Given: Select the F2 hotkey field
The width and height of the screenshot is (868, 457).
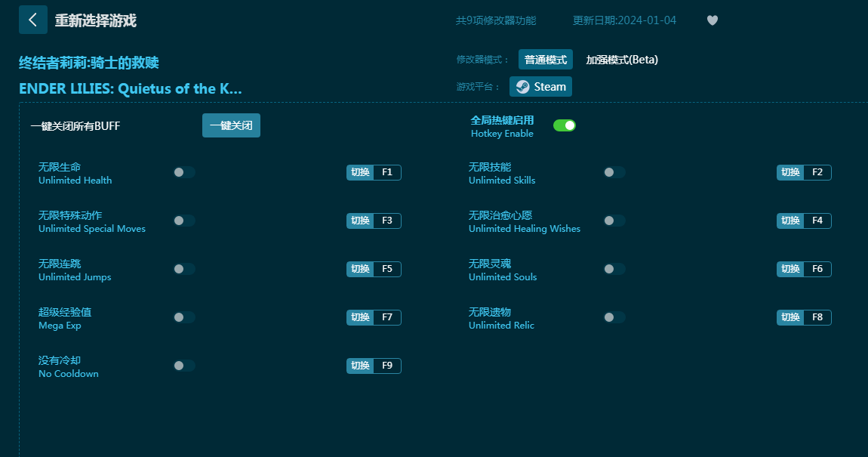Looking at the screenshot, I should coord(817,172).
